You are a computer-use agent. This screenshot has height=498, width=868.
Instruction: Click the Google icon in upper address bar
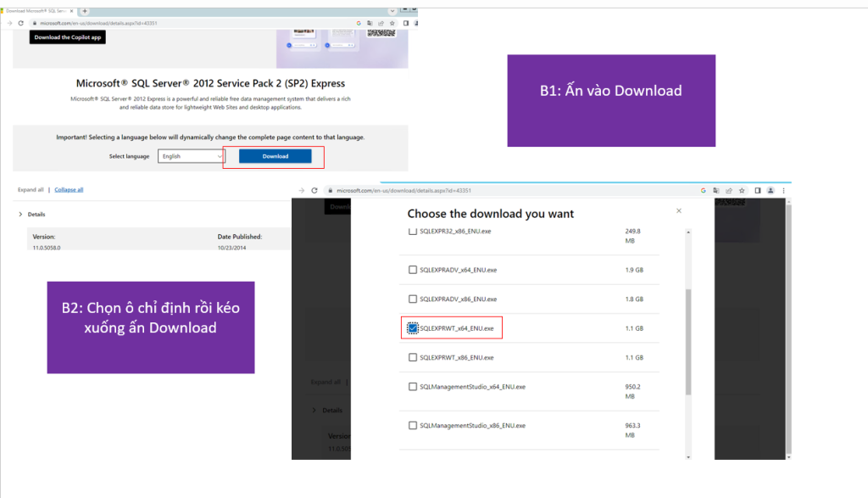(x=359, y=23)
